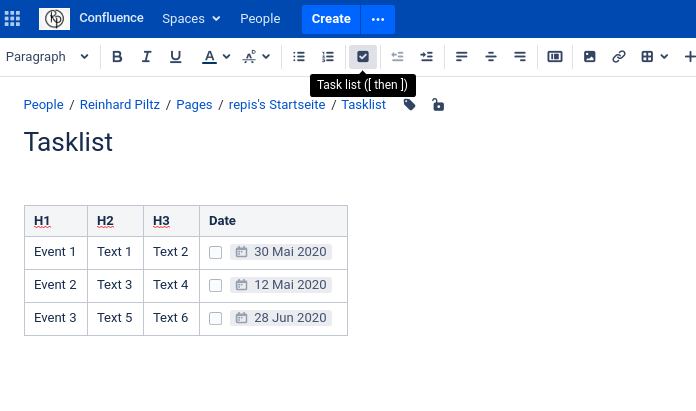Click the Date header cell
This screenshot has height=411, width=696.
[273, 221]
